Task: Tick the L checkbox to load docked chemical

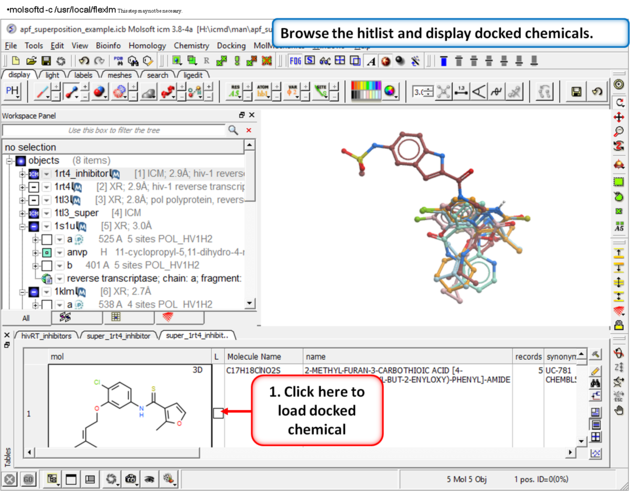Action: tap(218, 412)
